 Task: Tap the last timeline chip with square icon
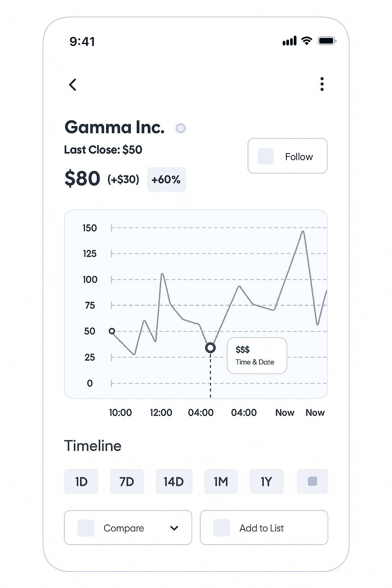tap(312, 481)
